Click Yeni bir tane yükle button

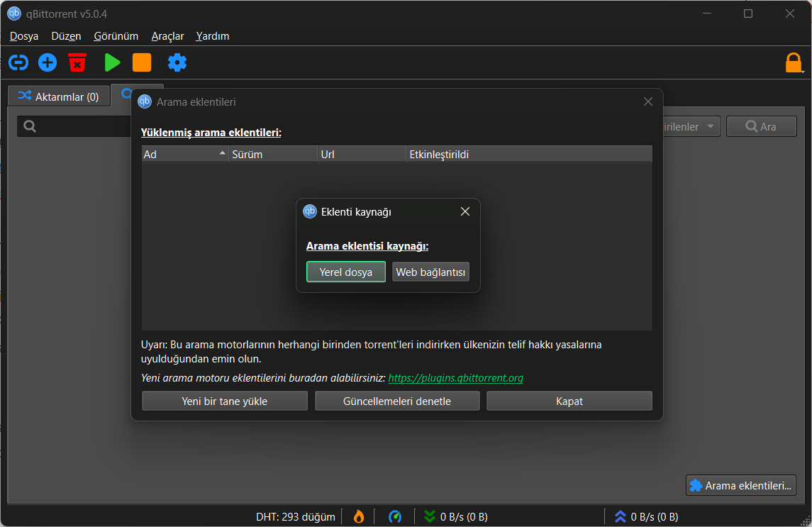coord(225,401)
